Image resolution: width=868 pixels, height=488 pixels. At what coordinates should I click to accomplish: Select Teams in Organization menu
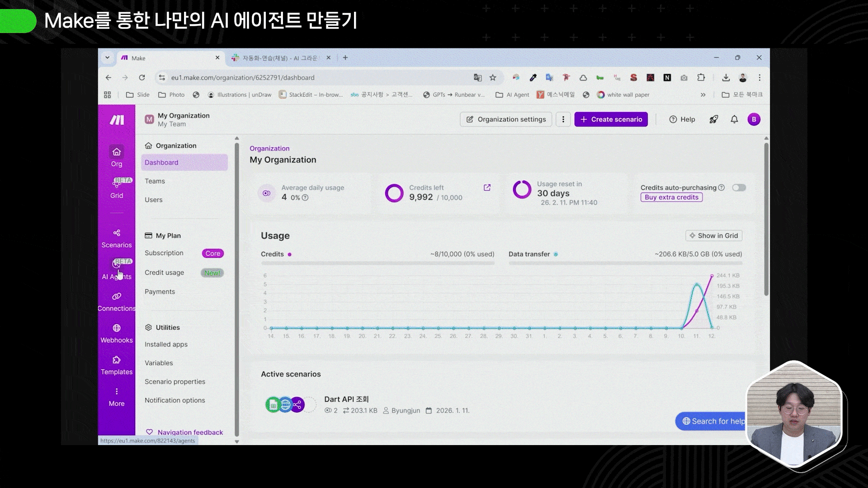[155, 181]
